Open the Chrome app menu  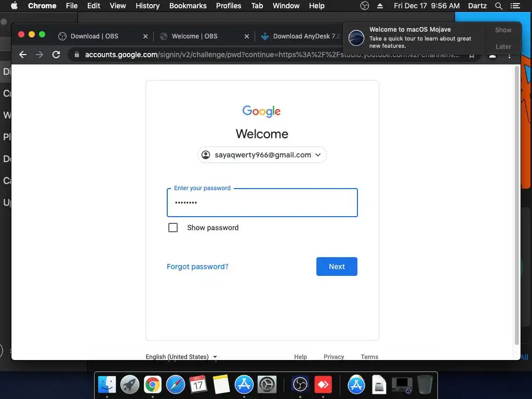42,6
